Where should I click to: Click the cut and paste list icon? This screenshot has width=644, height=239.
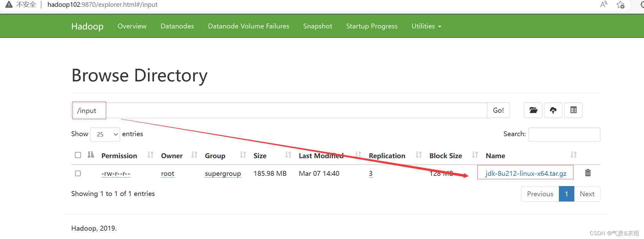(573, 110)
